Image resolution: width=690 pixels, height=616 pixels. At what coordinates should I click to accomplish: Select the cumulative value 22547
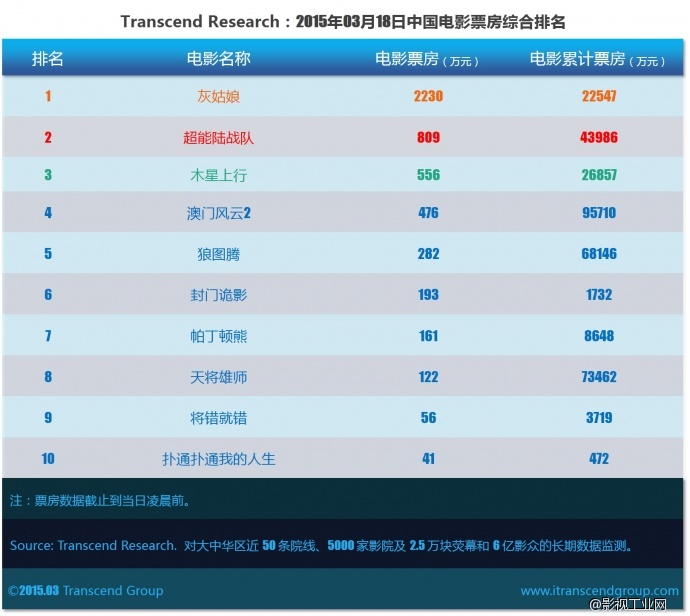click(599, 96)
